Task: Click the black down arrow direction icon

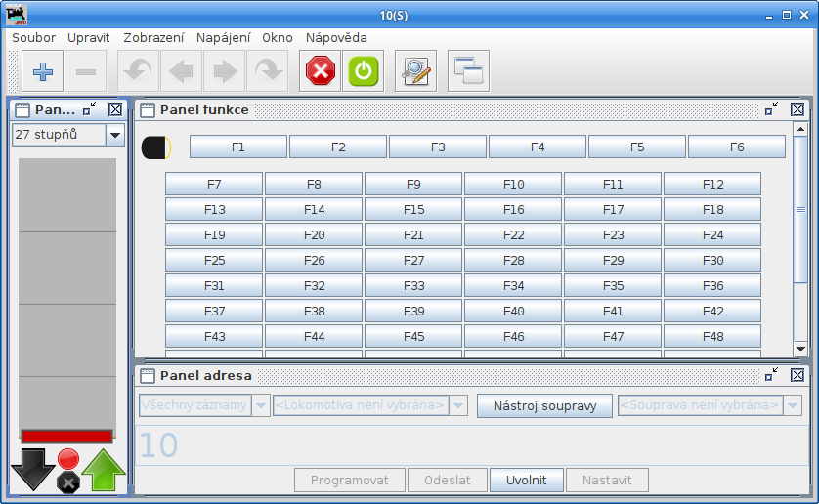Action: (32, 470)
